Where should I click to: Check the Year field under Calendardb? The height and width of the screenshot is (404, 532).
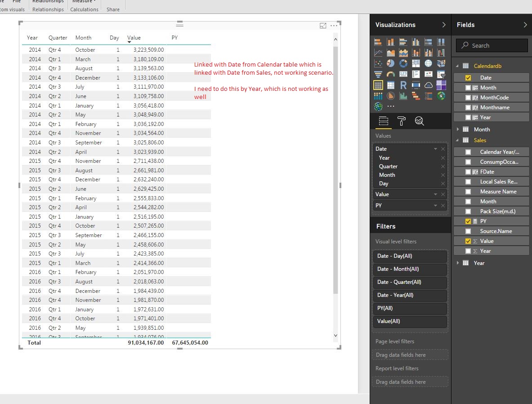tap(468, 117)
